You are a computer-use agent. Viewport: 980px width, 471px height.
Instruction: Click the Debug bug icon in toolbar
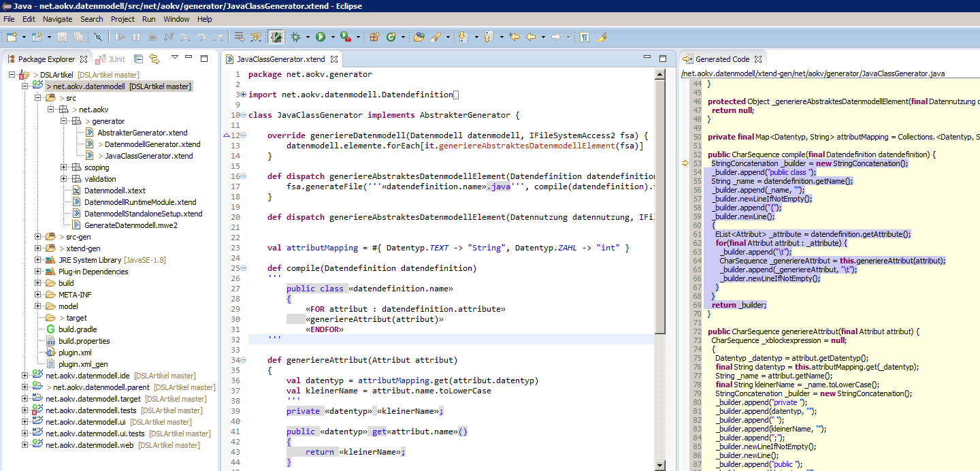296,37
